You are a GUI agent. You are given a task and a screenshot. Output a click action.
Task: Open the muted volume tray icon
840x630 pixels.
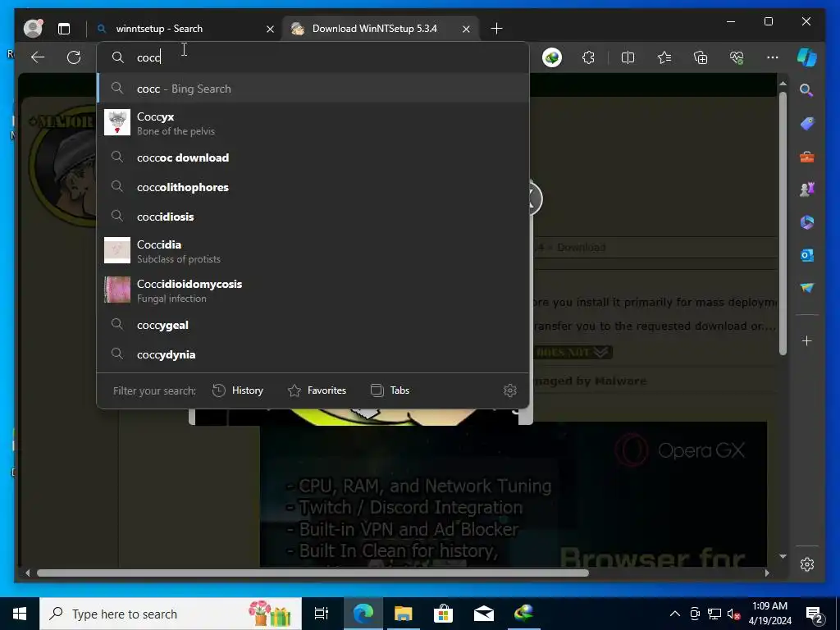tap(734, 614)
